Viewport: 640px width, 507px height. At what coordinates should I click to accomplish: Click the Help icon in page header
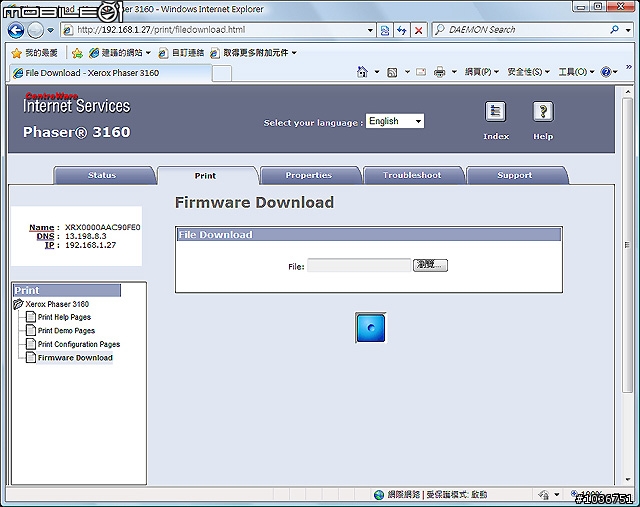click(543, 111)
